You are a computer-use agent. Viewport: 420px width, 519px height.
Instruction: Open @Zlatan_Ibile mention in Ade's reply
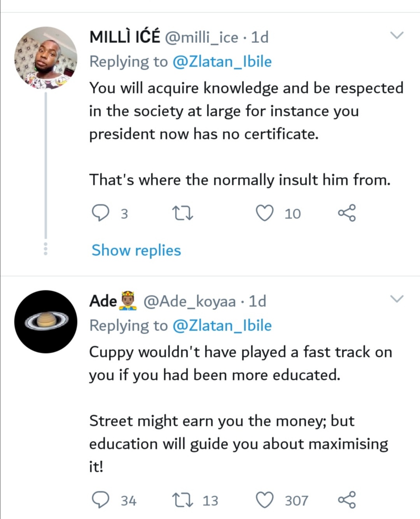tap(222, 325)
